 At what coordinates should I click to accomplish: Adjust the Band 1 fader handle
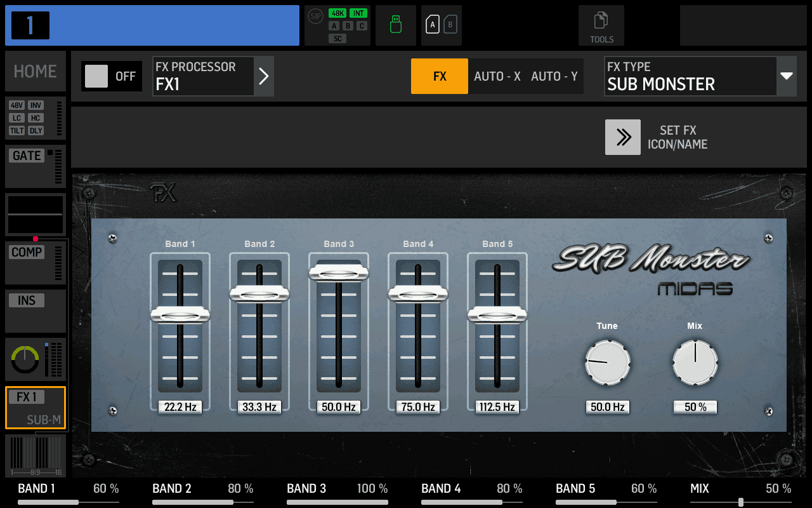click(180, 314)
